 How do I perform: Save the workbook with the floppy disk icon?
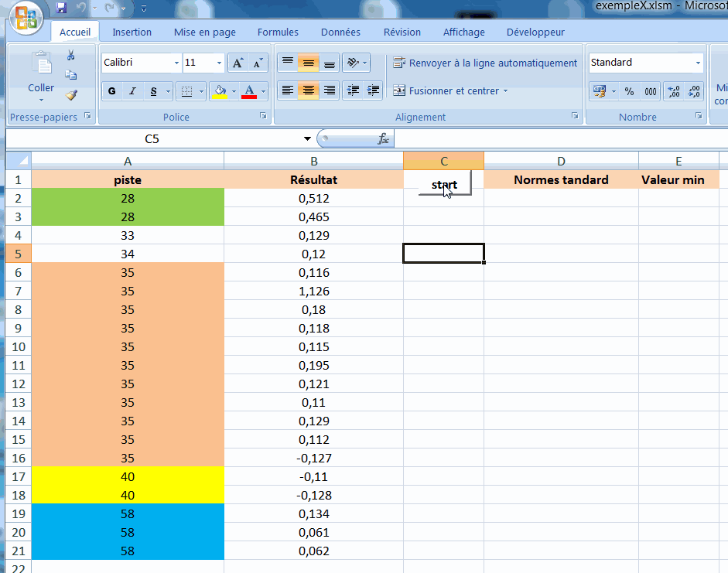pyautogui.click(x=61, y=9)
